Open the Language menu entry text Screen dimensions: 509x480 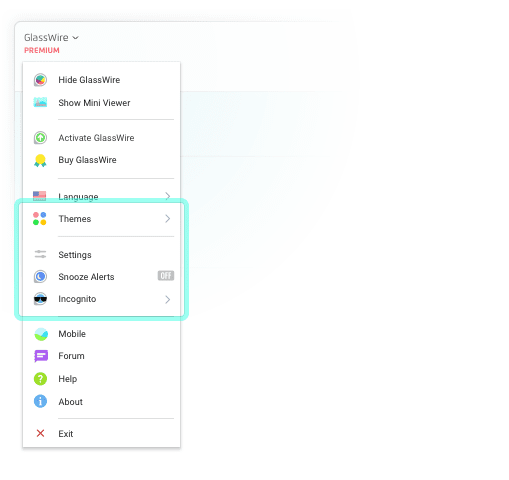[x=78, y=197]
